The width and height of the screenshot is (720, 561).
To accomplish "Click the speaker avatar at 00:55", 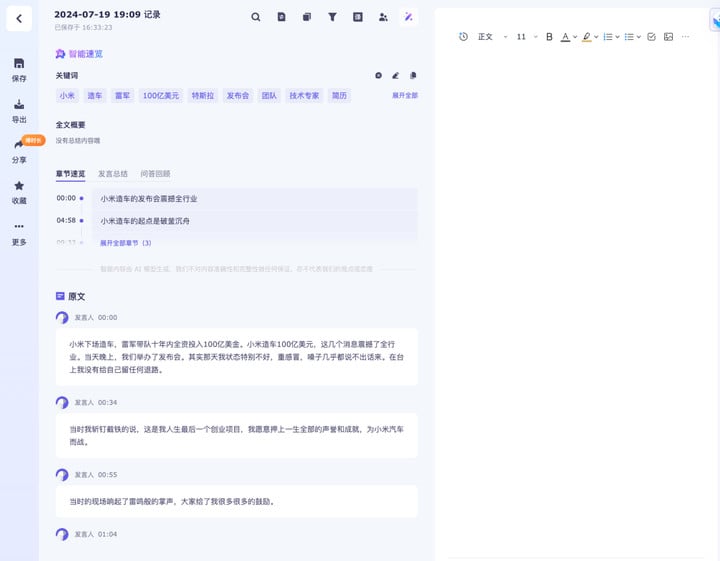I will tap(62, 475).
